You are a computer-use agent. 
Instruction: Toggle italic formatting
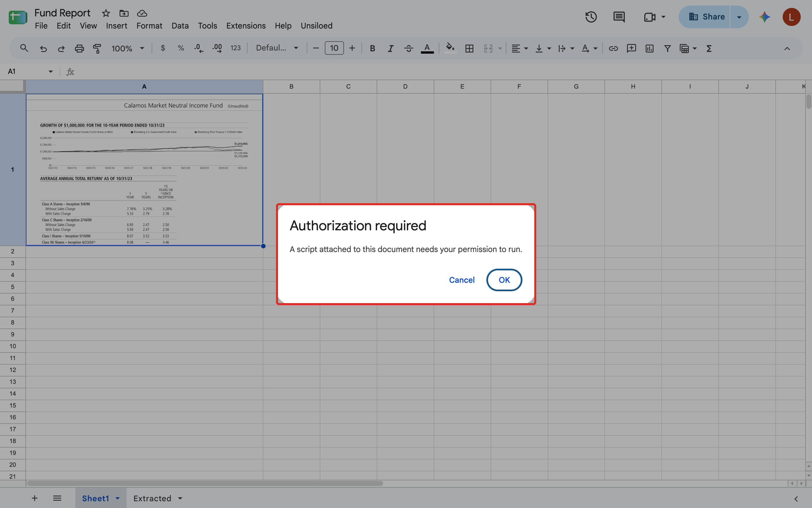(390, 48)
